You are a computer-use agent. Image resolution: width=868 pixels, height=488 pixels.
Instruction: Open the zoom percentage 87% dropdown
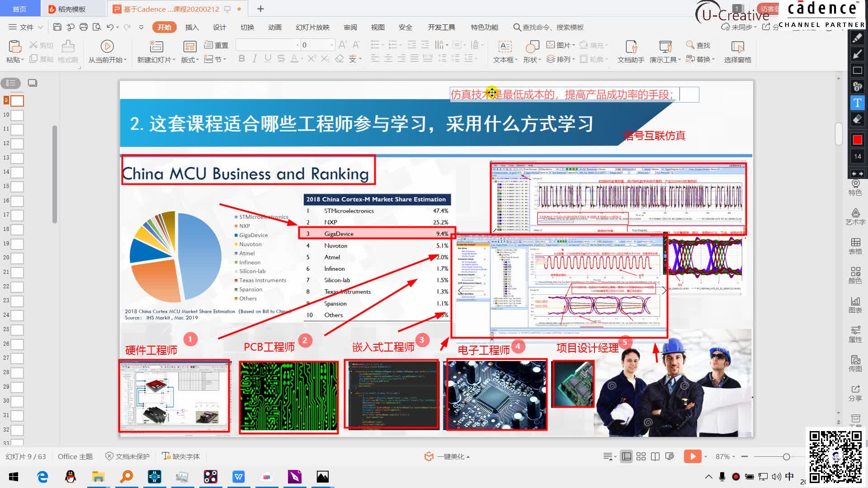point(726,456)
